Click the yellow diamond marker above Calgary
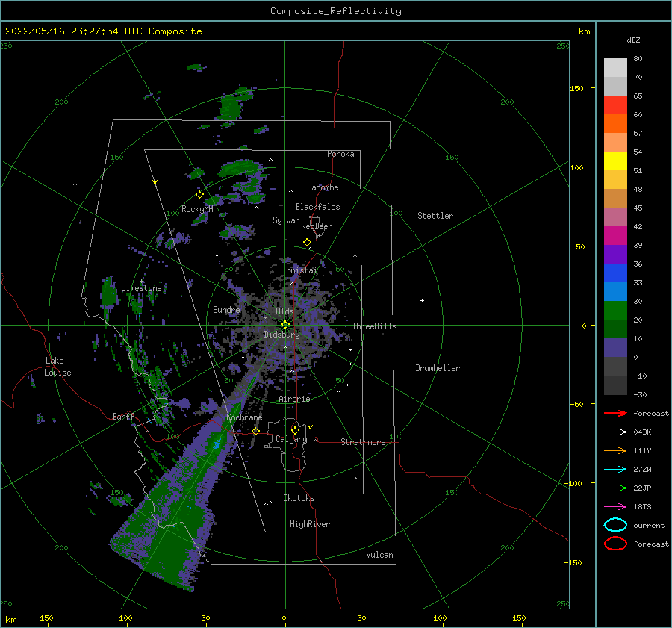Viewport: 672px width, 628px height. [295, 430]
